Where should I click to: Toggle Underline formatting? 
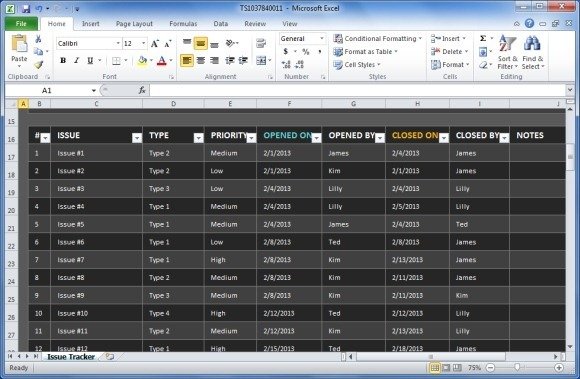click(90, 60)
